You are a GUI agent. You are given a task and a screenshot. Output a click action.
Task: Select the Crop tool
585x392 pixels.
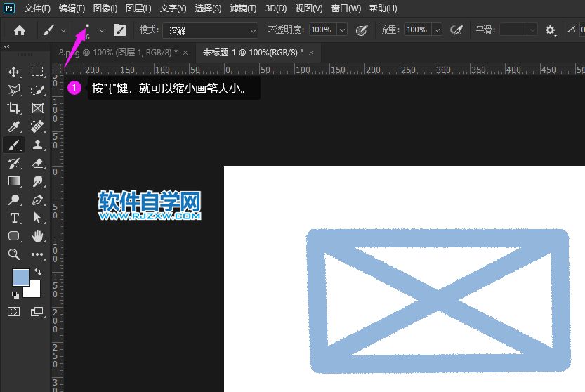(14, 108)
